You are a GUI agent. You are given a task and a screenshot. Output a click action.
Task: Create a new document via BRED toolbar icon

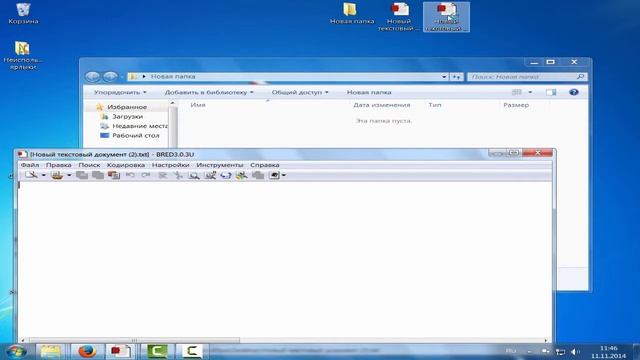(x=31, y=175)
